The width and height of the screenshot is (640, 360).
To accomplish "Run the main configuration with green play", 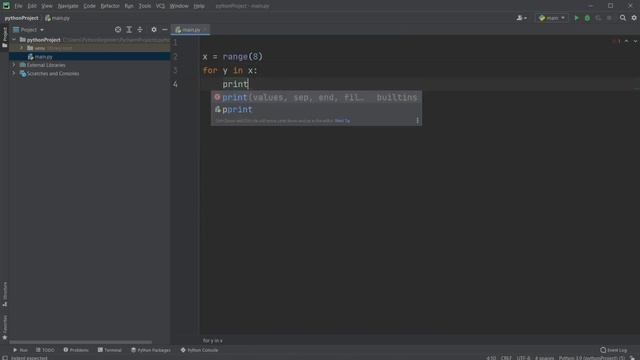I will [576, 18].
